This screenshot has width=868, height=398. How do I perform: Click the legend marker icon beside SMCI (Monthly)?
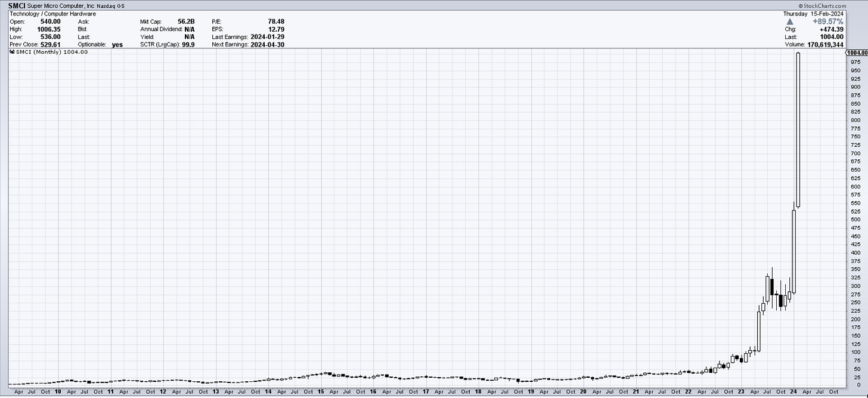(x=12, y=52)
